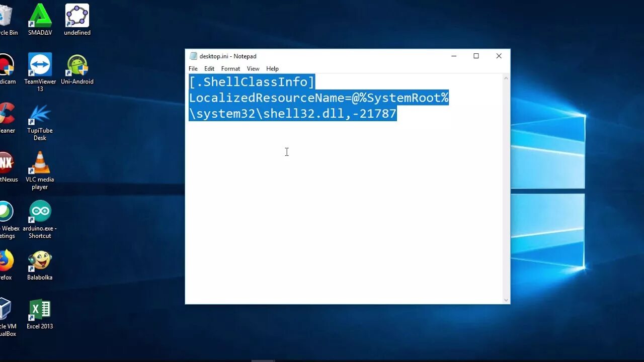The height and width of the screenshot is (362, 644).
Task: Open the SMADAV desktop shortcut
Action: pos(40,20)
